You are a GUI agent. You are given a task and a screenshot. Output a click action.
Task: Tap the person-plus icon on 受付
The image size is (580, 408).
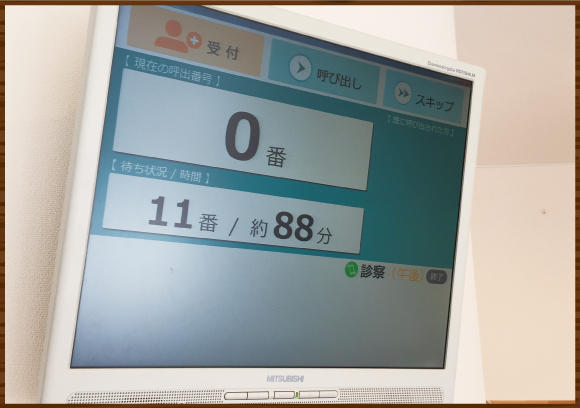177,37
